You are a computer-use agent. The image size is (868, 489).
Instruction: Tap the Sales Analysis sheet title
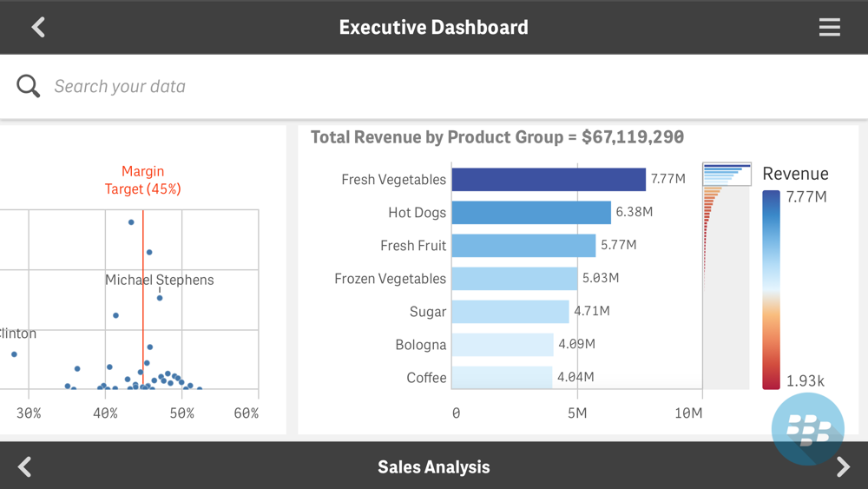(433, 466)
